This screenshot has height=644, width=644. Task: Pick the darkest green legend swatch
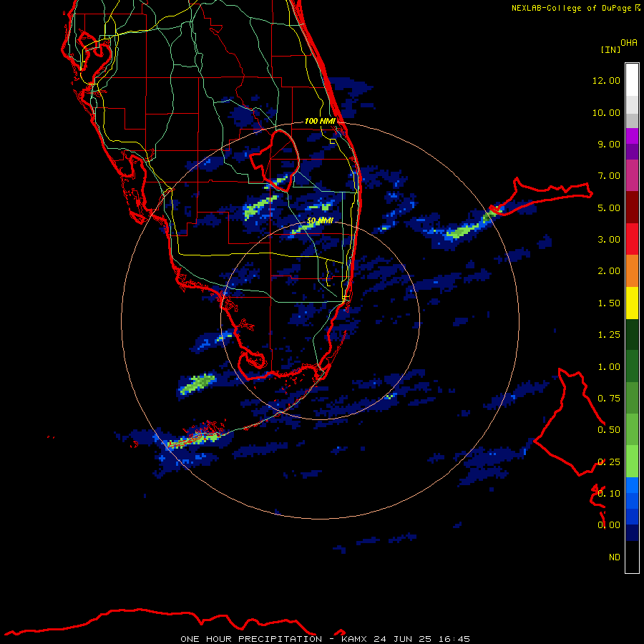(632, 335)
